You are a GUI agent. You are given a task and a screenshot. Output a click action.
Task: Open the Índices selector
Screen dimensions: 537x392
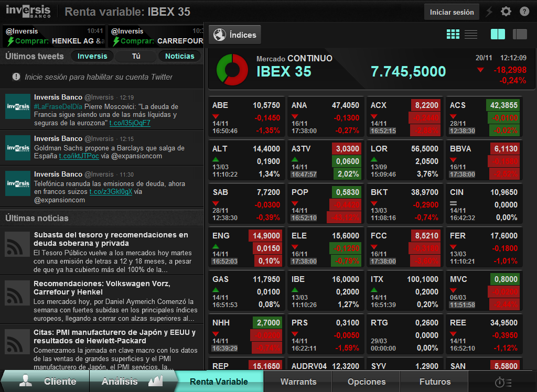click(x=235, y=35)
